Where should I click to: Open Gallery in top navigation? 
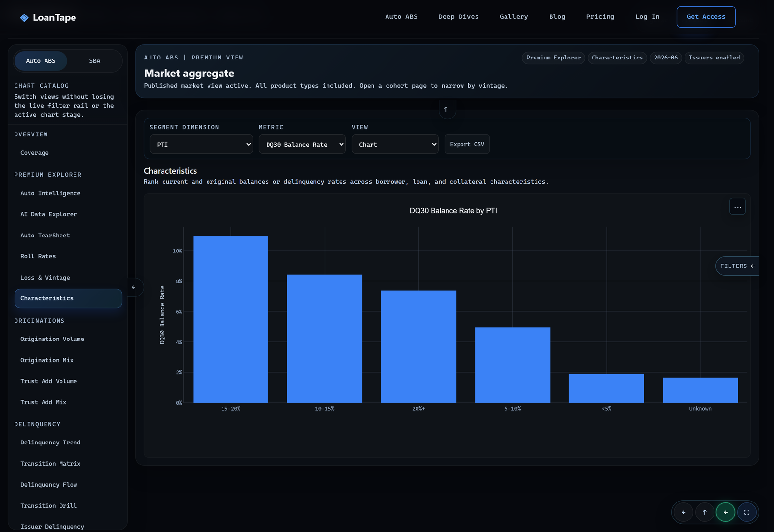tap(514, 17)
